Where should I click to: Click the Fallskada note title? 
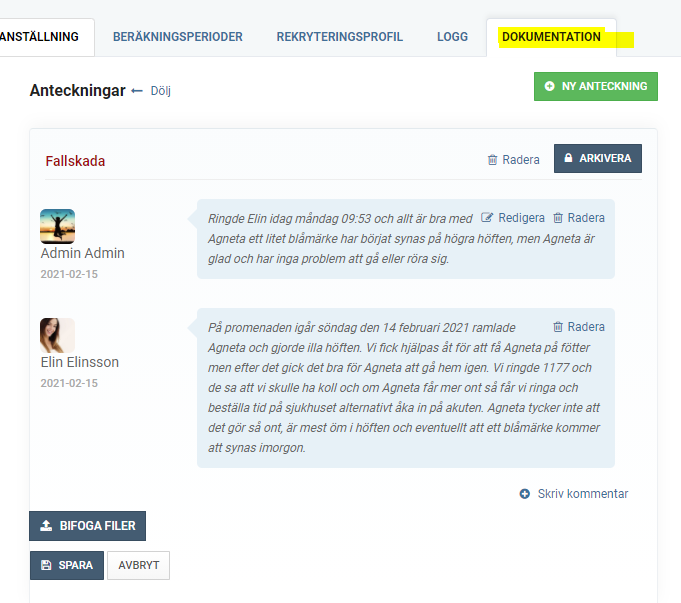tap(75, 161)
